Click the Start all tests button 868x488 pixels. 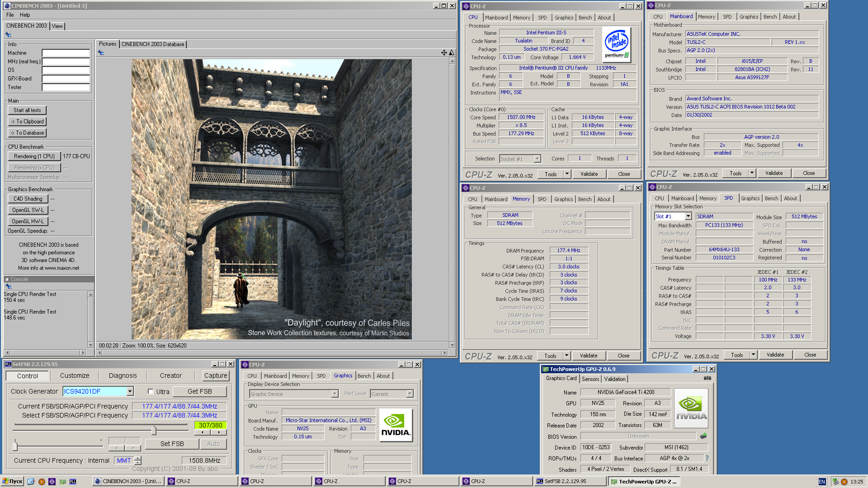(x=27, y=110)
